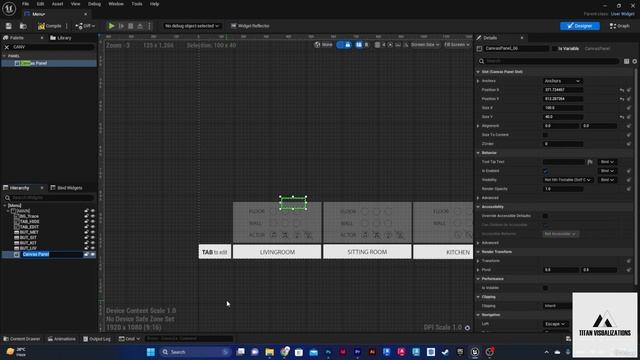Collapse the [Menu] root in hierarchy

[4, 206]
